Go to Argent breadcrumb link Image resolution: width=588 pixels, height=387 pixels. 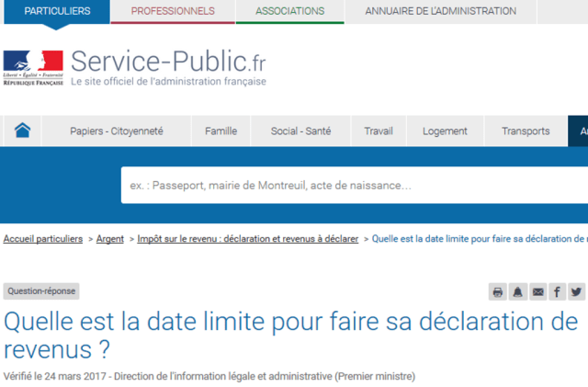(x=110, y=239)
